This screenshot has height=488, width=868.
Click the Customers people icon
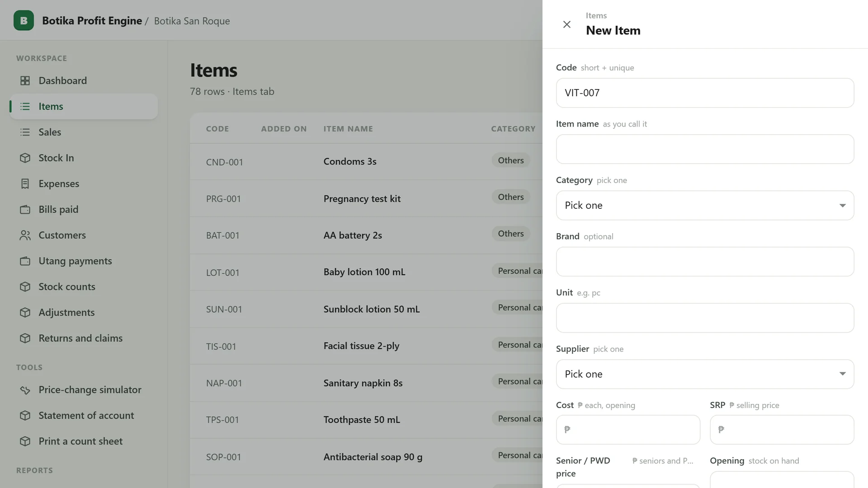pos(25,235)
